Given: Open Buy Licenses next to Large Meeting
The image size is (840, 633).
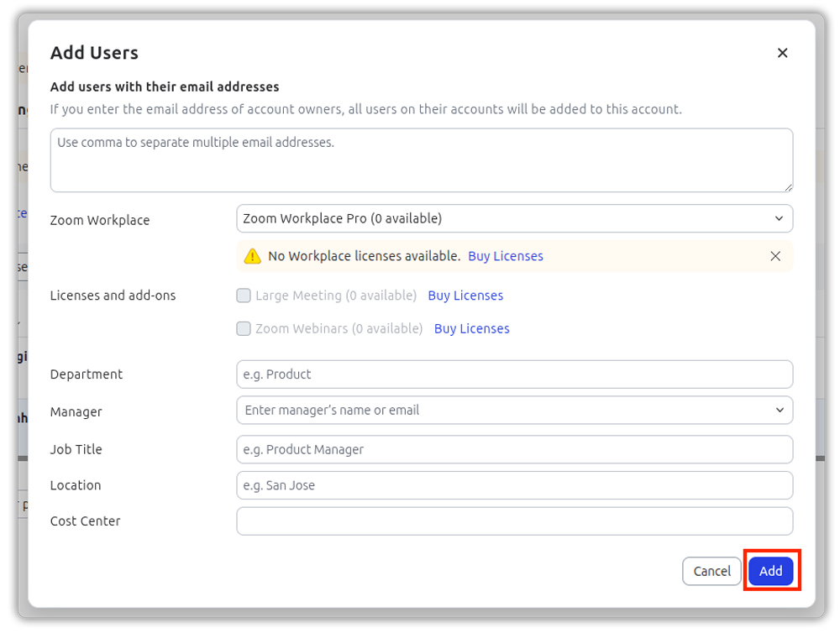Looking at the screenshot, I should tap(465, 295).
